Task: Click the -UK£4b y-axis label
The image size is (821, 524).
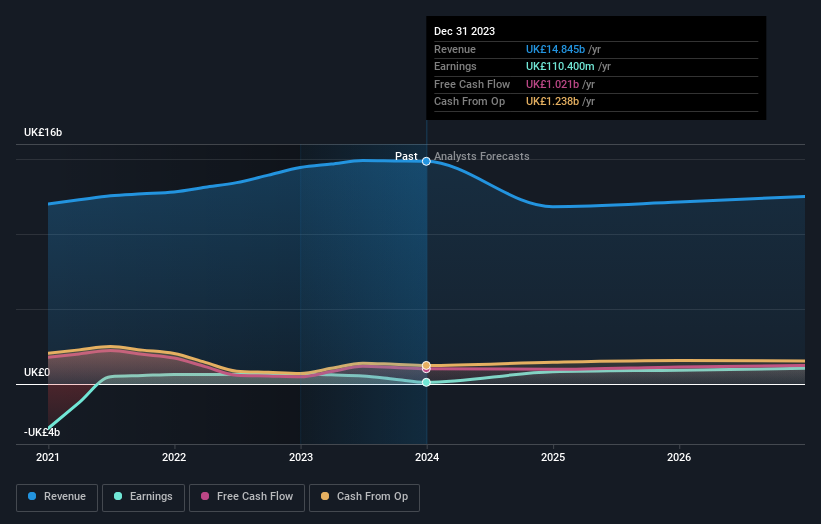Action: [42, 432]
